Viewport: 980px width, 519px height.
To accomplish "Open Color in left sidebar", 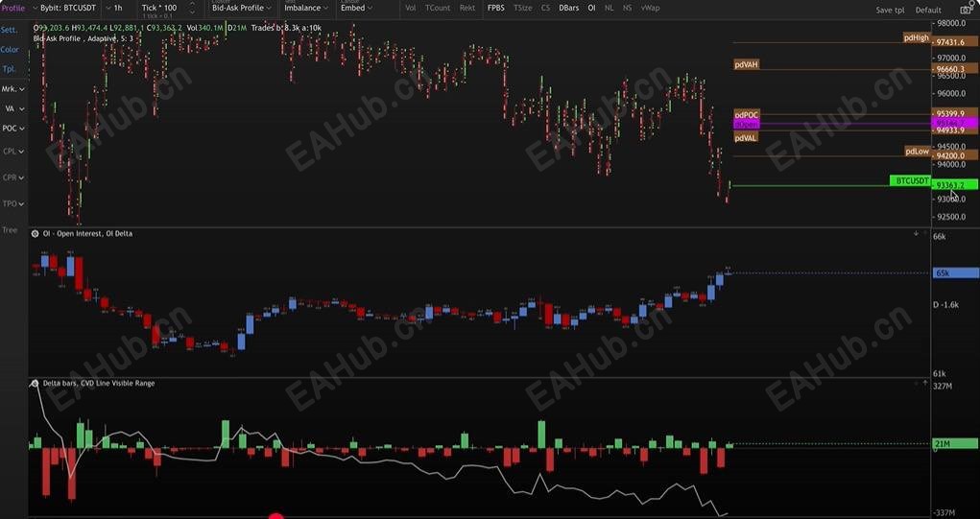I will tap(10, 49).
